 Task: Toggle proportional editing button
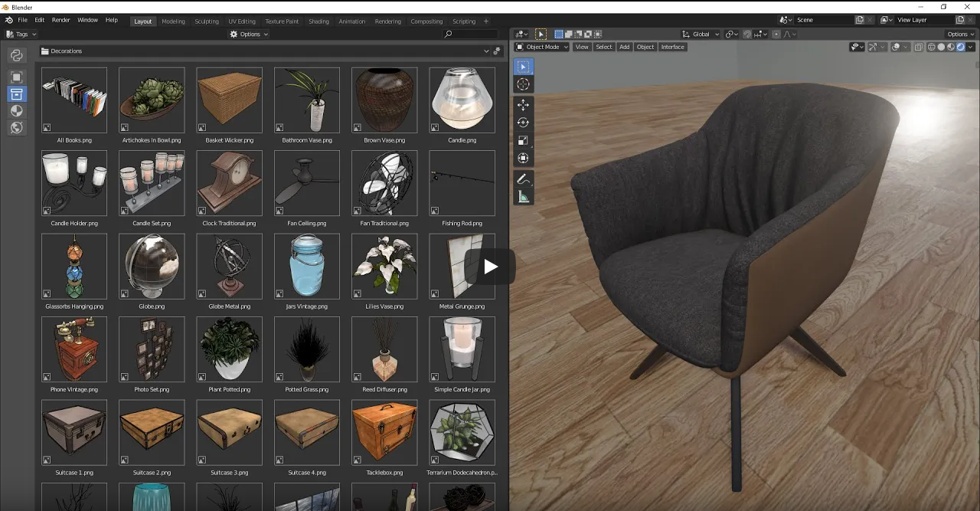click(776, 34)
